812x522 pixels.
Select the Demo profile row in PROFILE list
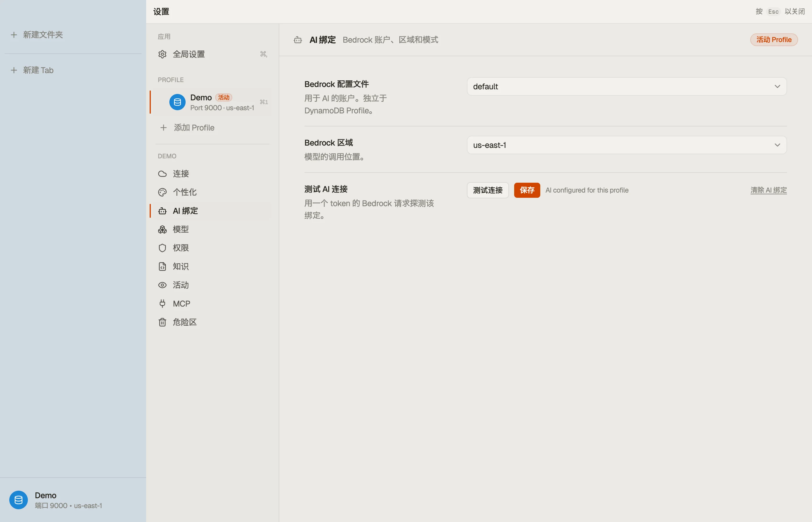click(x=213, y=102)
